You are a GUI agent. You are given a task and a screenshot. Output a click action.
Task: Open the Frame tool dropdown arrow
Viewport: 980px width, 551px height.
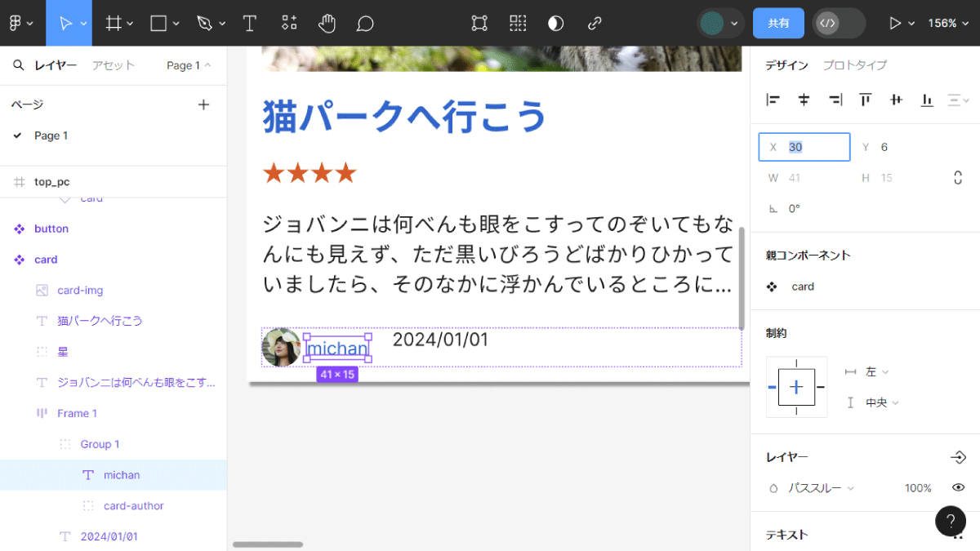coord(130,24)
